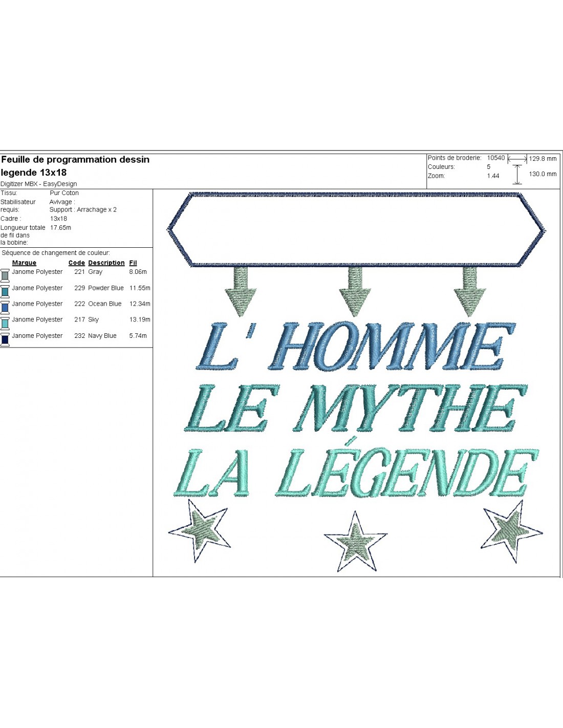Image resolution: width=563 pixels, height=728 pixels.
Task: Click the Powder Blue thread spool icon
Action: pyautogui.click(x=5, y=291)
